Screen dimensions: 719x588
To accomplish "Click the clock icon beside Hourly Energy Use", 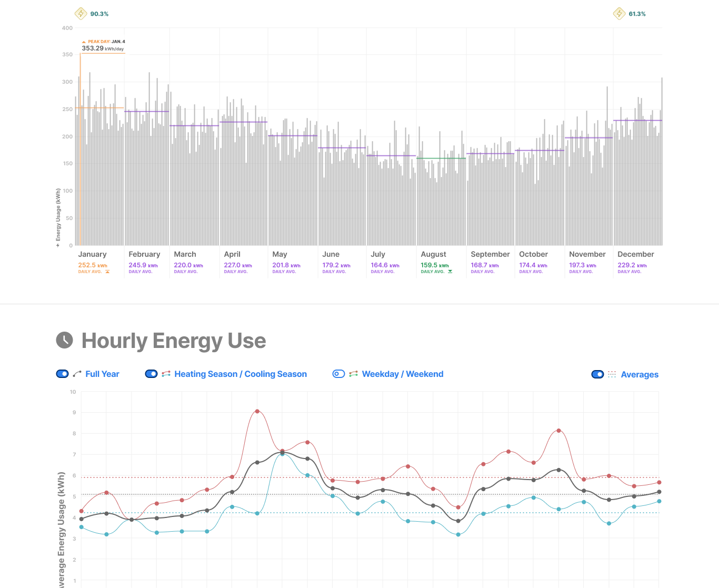I will [64, 341].
